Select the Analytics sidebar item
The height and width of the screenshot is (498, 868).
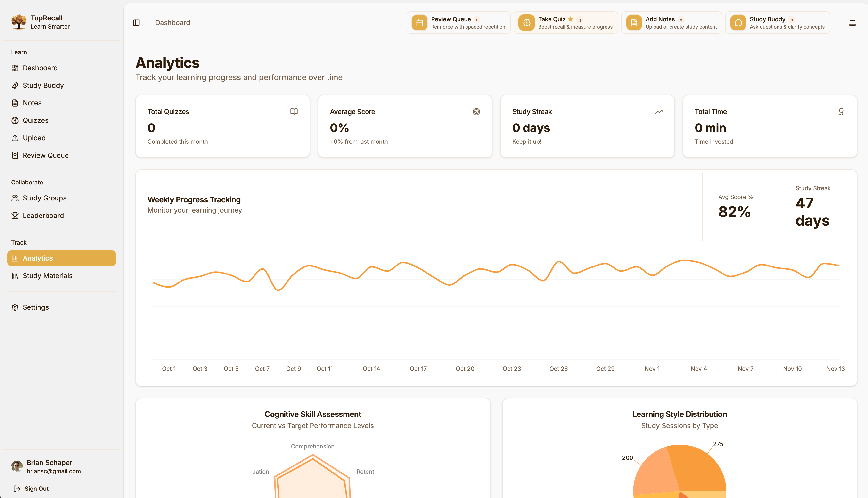pyautogui.click(x=62, y=258)
